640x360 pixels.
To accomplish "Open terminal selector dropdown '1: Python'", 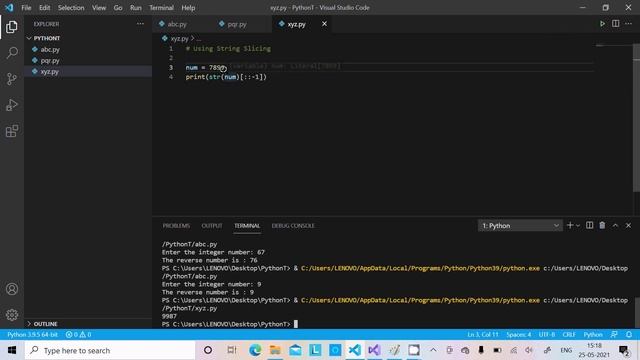I will click(x=520, y=225).
